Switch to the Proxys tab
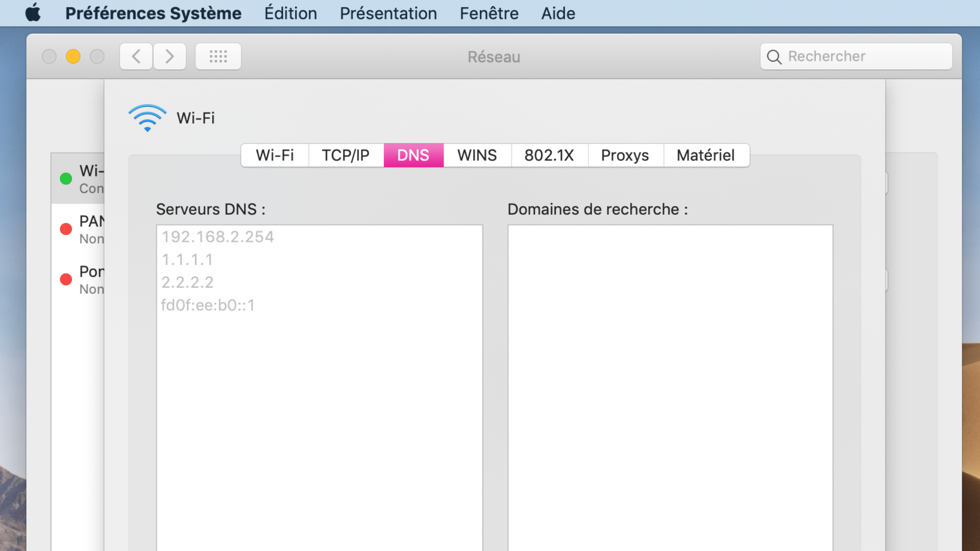The width and height of the screenshot is (980, 551). (625, 155)
